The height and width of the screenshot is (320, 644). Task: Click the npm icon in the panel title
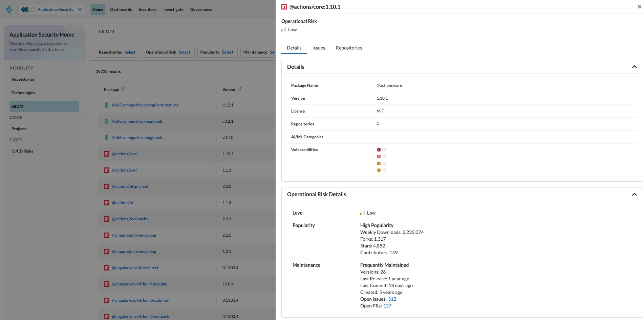284,7
